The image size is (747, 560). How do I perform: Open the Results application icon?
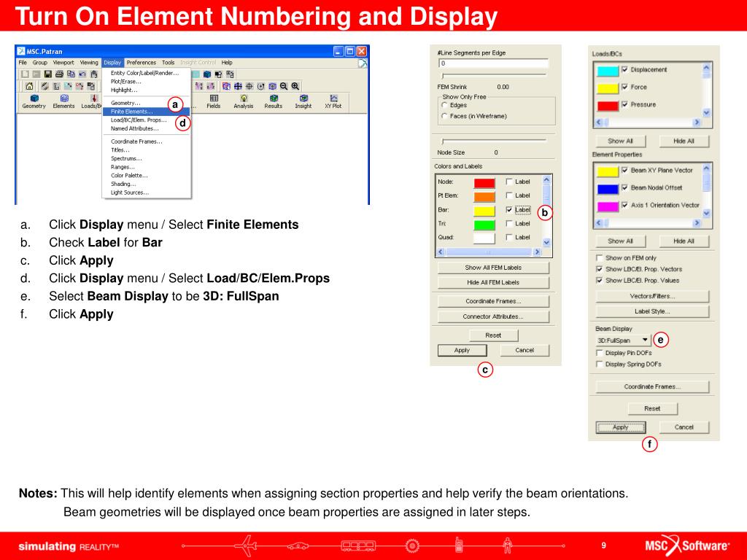click(274, 101)
